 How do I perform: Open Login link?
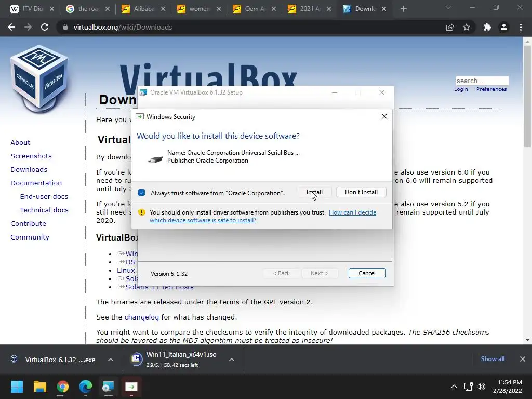click(x=461, y=89)
